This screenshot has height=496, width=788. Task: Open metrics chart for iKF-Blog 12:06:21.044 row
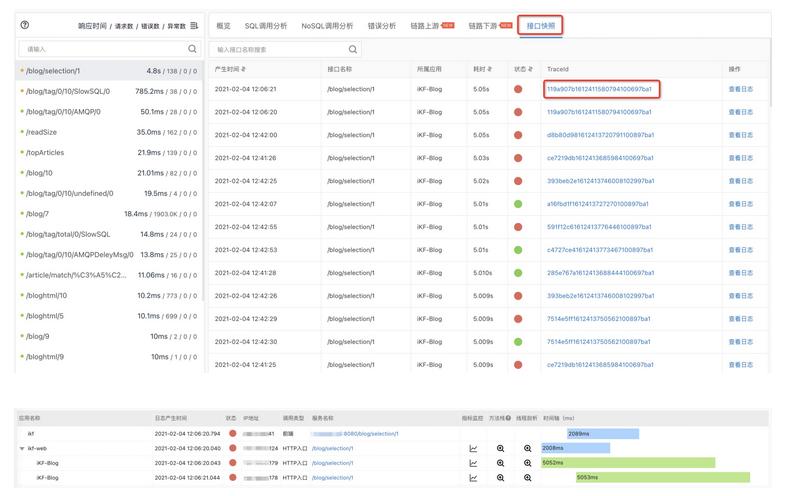click(x=473, y=478)
